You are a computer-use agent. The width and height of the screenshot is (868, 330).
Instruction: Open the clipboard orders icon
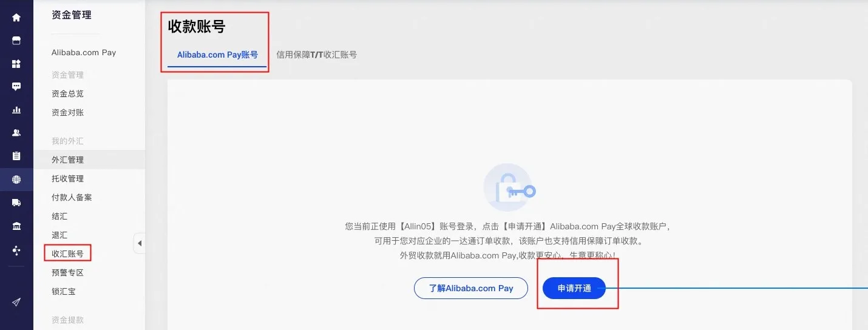[16, 156]
